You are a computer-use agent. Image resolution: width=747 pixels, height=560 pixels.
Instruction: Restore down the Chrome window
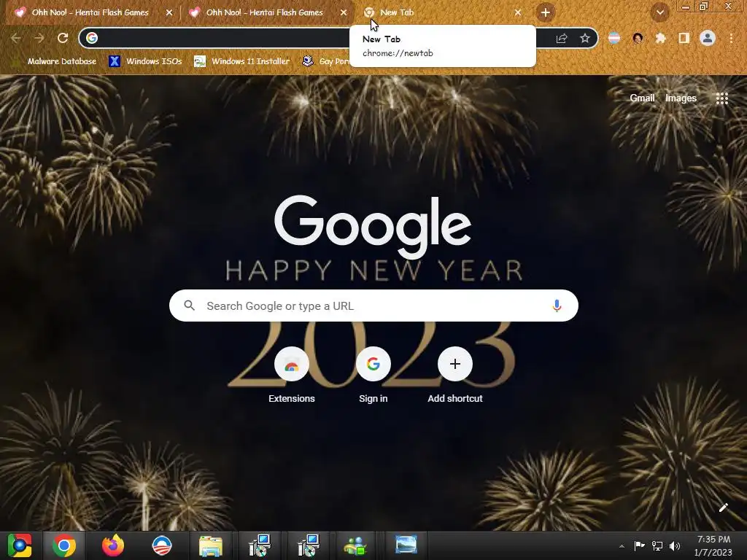click(703, 7)
